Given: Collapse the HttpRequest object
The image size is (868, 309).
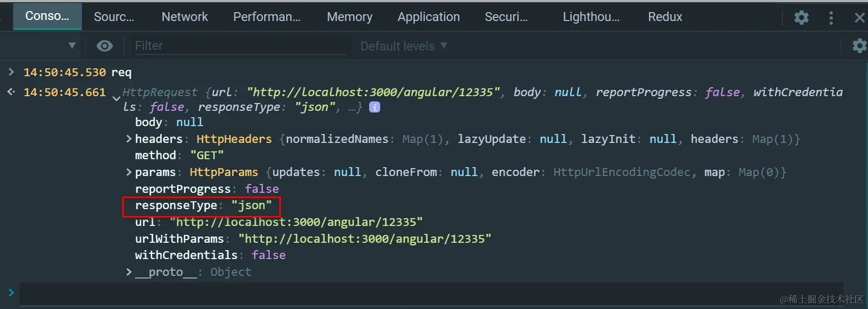Looking at the screenshot, I should (117, 98).
